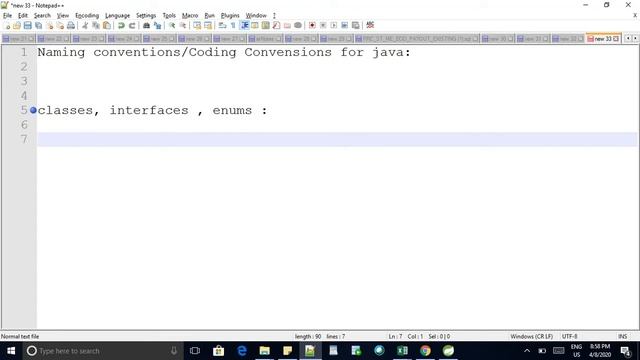640x360 pixels.
Task: Click text 'classes, interfaces , enums :'
Action: (152, 110)
